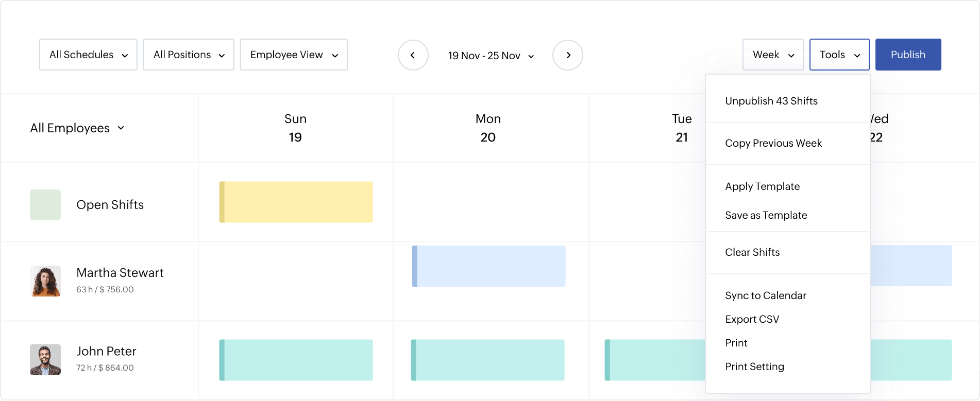The height and width of the screenshot is (401, 980).
Task: Choose Export CSV from Tools menu
Action: (752, 319)
